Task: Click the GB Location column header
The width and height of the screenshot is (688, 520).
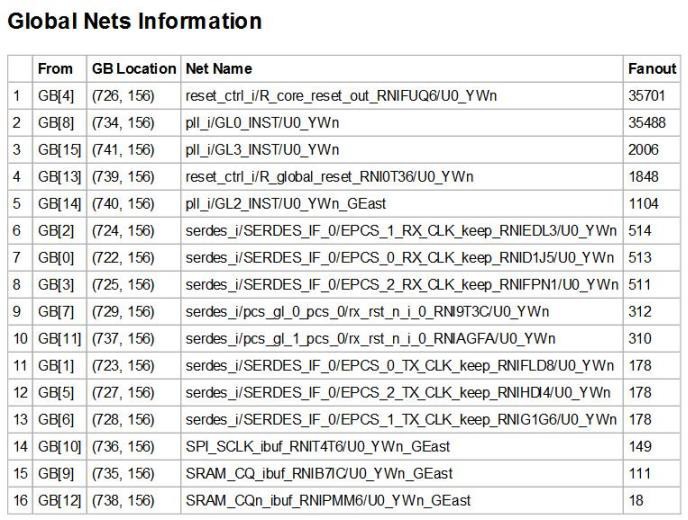Action: click(x=133, y=69)
